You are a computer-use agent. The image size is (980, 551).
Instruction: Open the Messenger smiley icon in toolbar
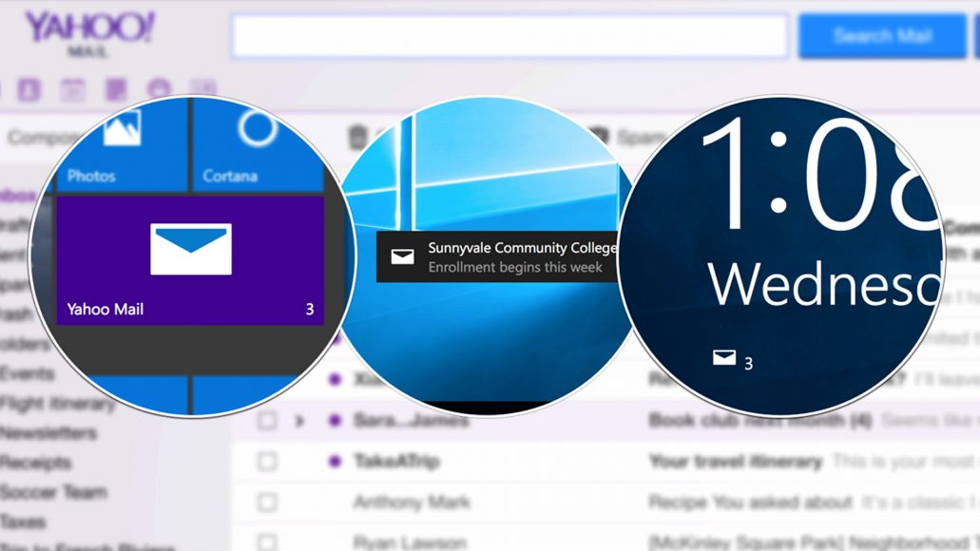pos(160,90)
